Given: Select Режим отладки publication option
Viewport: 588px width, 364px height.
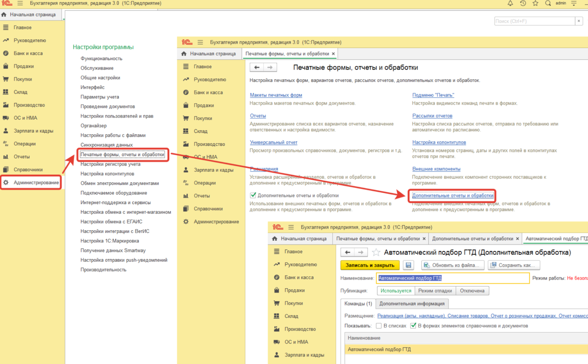Looking at the screenshot, I should coord(435,291).
